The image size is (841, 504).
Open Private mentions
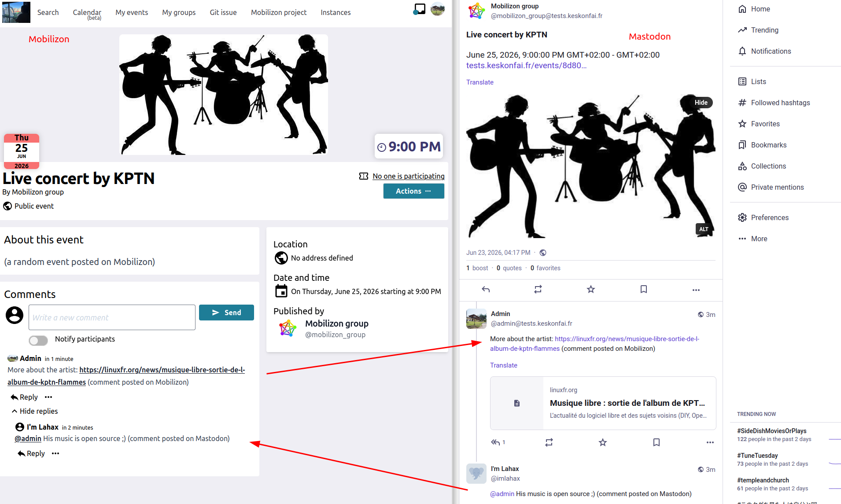(771, 187)
